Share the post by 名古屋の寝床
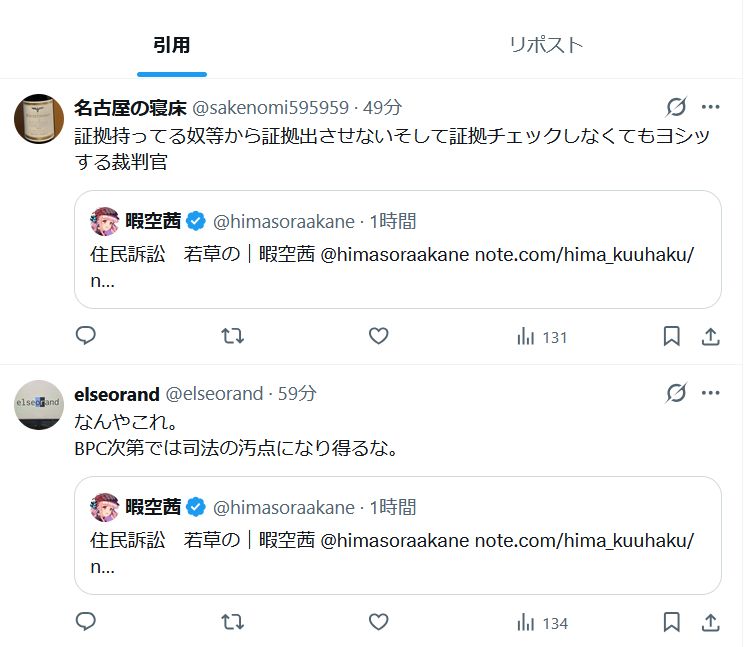Viewport: 752px width, 647px height. [x=710, y=337]
